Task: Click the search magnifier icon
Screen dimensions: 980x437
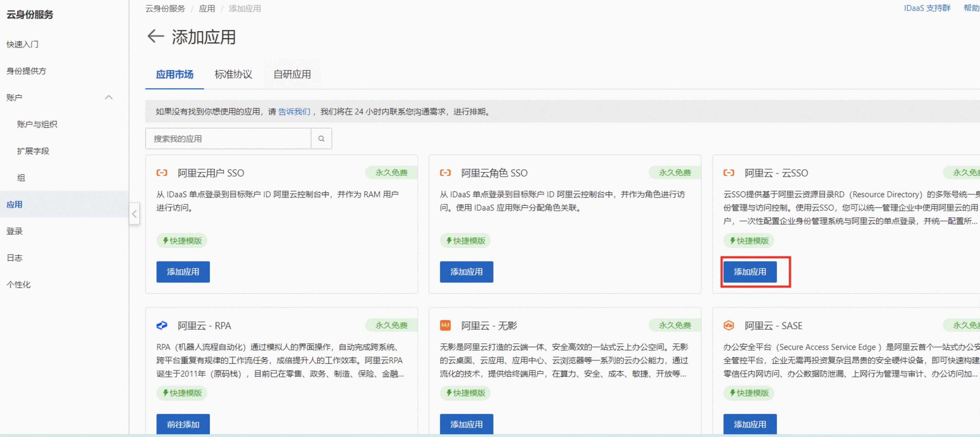Action: click(321, 139)
